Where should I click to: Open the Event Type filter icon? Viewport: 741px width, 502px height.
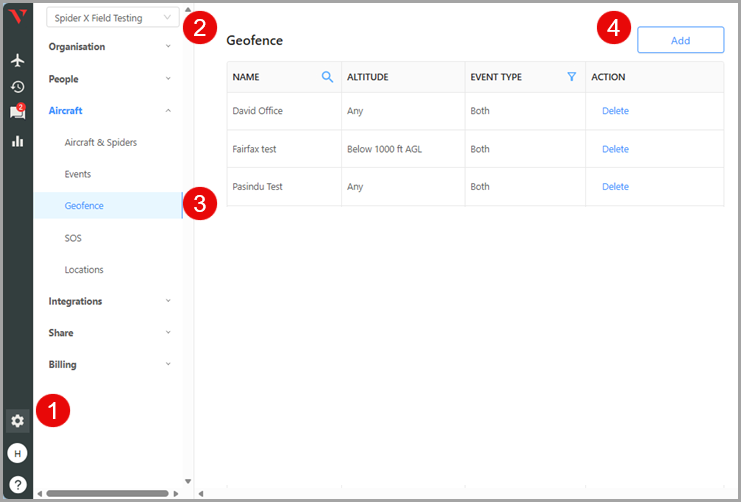click(x=572, y=77)
